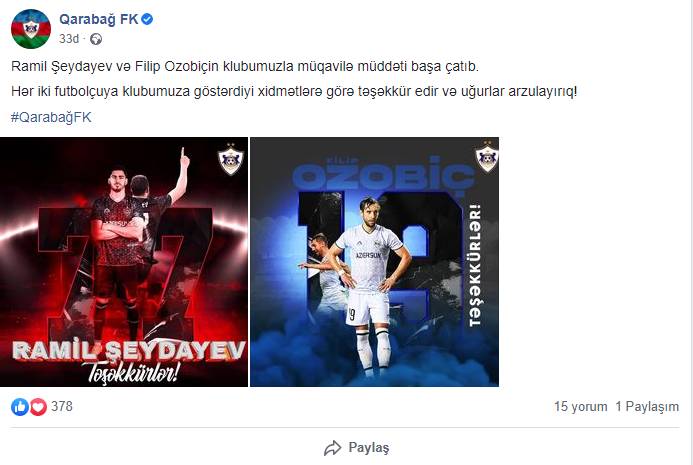
Task: Open the #QarabağFK hashtag
Action: coord(51,117)
